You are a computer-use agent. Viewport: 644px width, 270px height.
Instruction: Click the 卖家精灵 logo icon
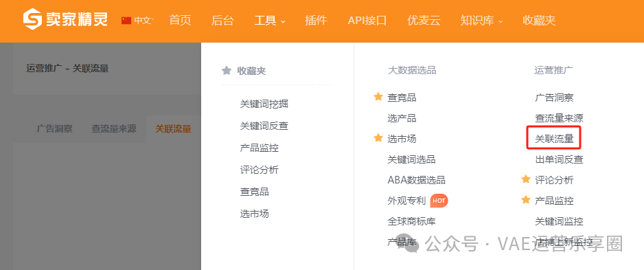pos(32,20)
